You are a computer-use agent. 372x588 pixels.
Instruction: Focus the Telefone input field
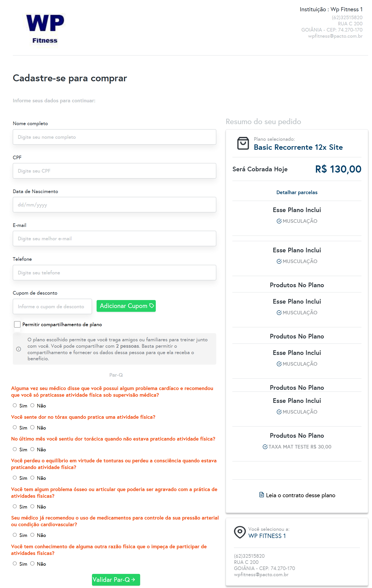click(x=114, y=273)
